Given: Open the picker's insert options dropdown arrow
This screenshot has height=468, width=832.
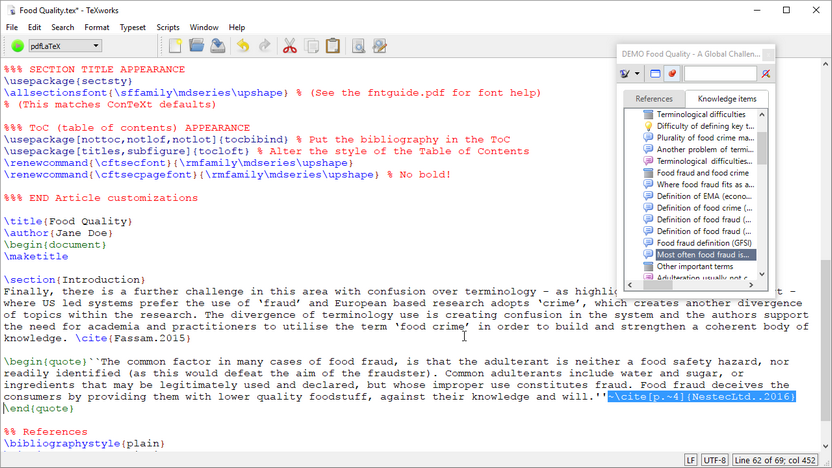Looking at the screenshot, I should pos(637,74).
